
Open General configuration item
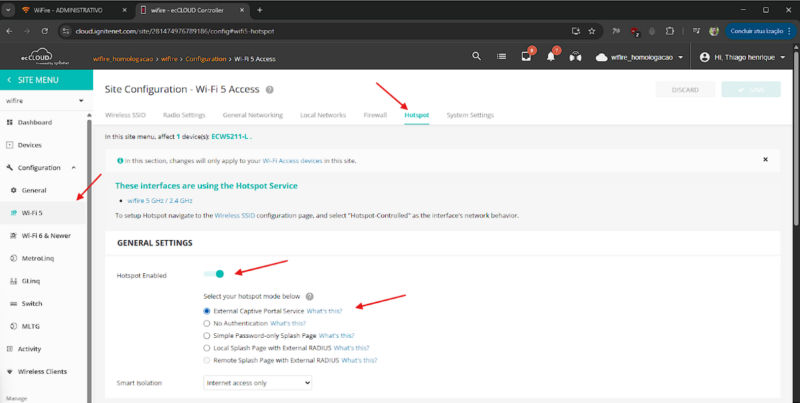tap(34, 190)
